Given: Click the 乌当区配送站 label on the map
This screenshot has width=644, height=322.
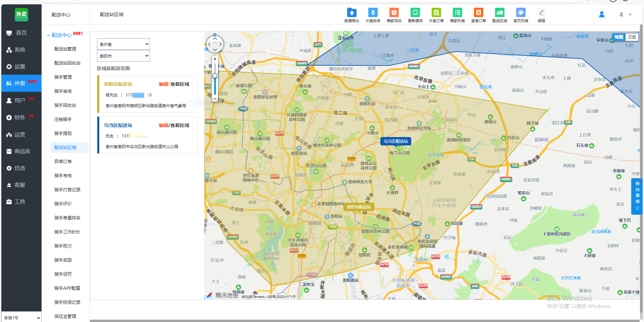Looking at the screenshot, I should 395,141.
